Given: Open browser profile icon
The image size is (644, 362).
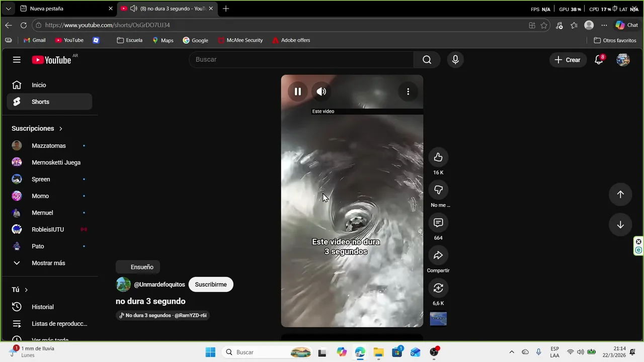Looking at the screenshot, I should coord(589,25).
